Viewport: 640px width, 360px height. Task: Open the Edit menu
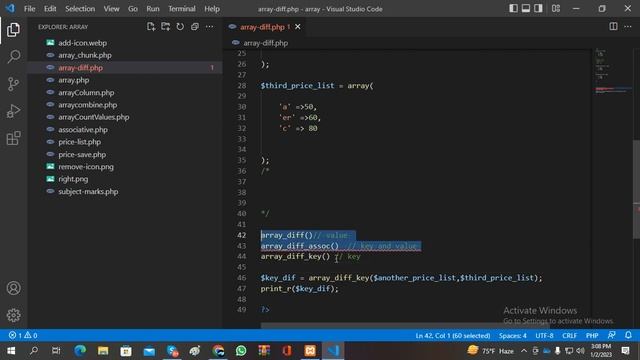pos(50,9)
